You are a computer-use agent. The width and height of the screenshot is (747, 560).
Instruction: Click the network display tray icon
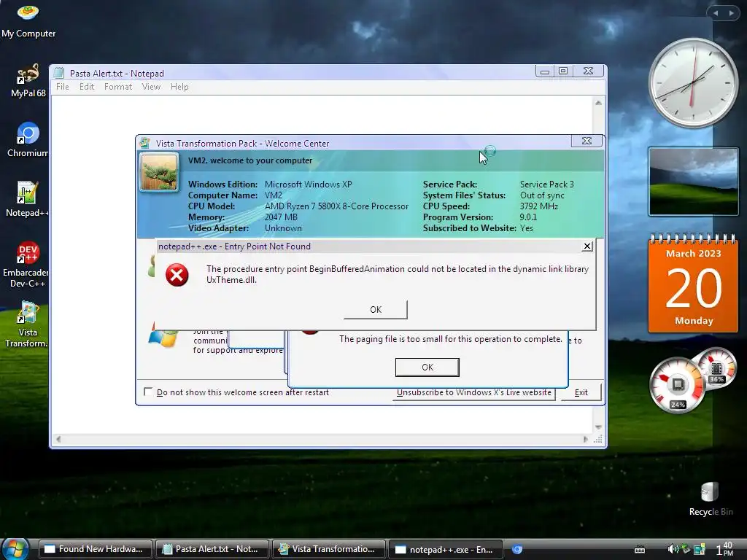point(699,549)
